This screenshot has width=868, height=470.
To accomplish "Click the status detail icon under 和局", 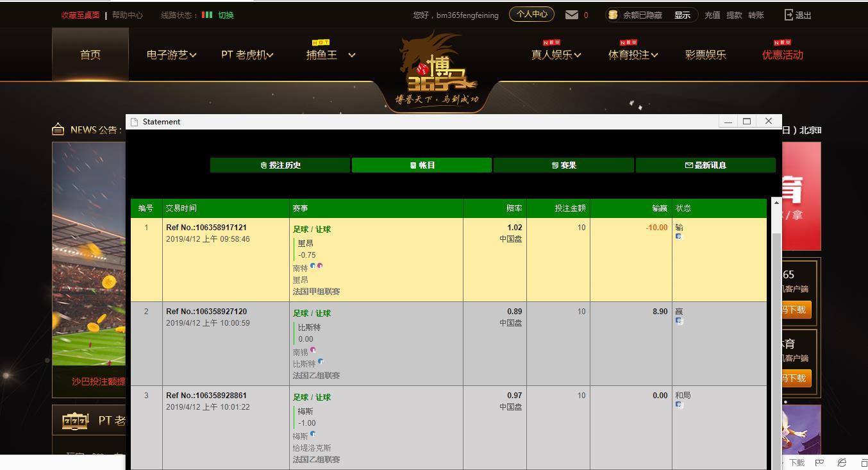I will click(x=679, y=405).
